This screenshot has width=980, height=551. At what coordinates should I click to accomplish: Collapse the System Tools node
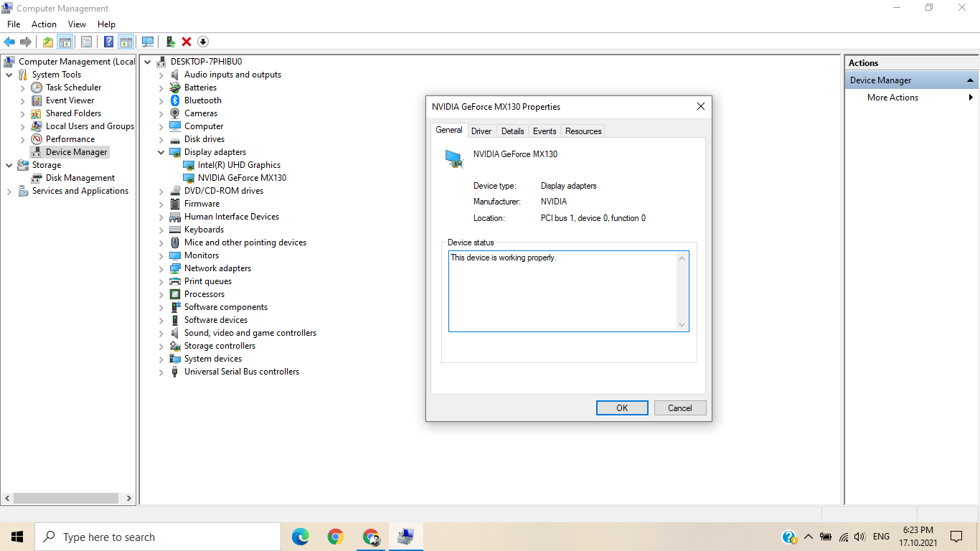tap(9, 75)
